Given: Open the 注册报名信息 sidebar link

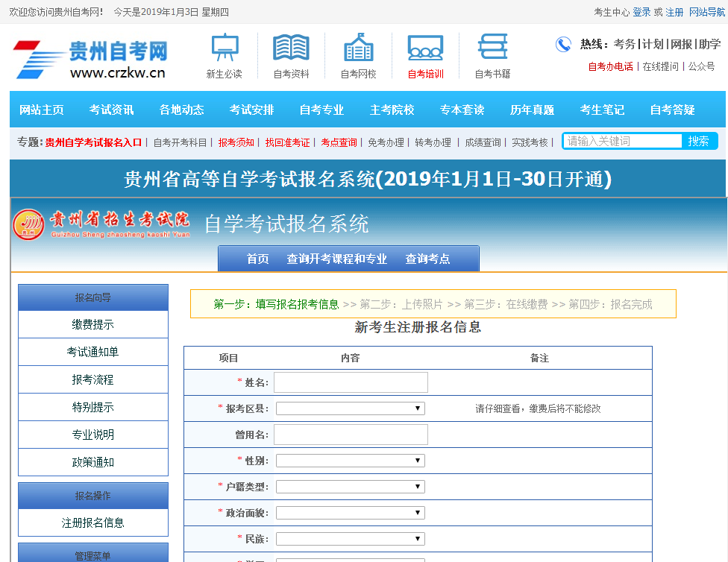Looking at the screenshot, I should [x=93, y=522].
